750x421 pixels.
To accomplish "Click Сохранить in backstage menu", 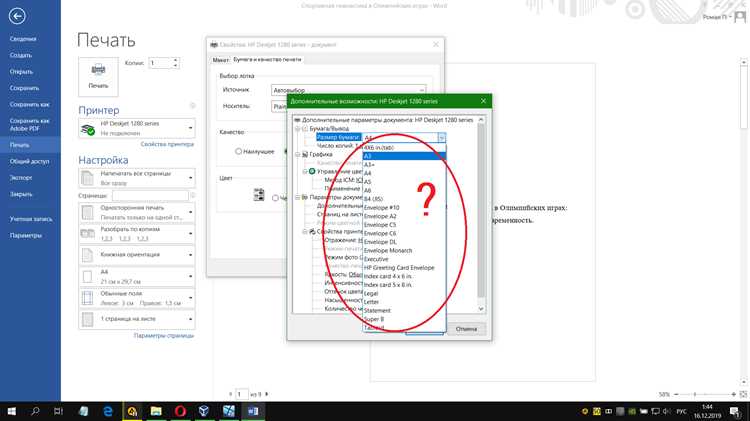I will [x=24, y=88].
